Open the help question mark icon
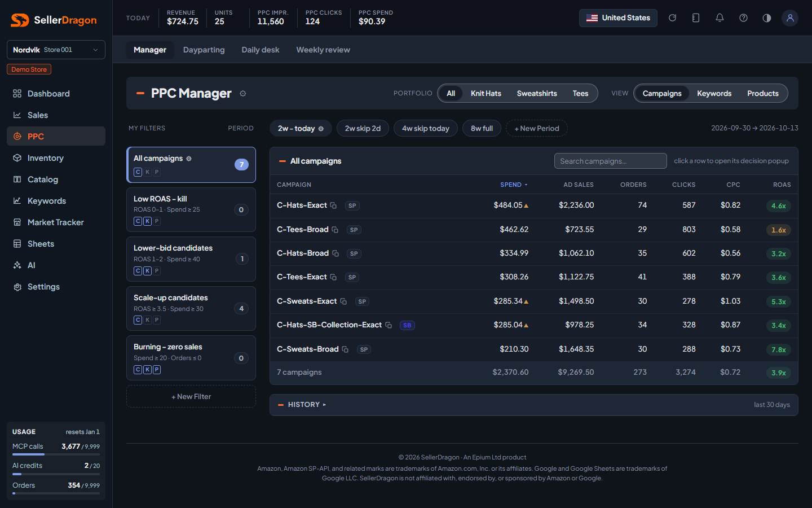 pyautogui.click(x=743, y=18)
